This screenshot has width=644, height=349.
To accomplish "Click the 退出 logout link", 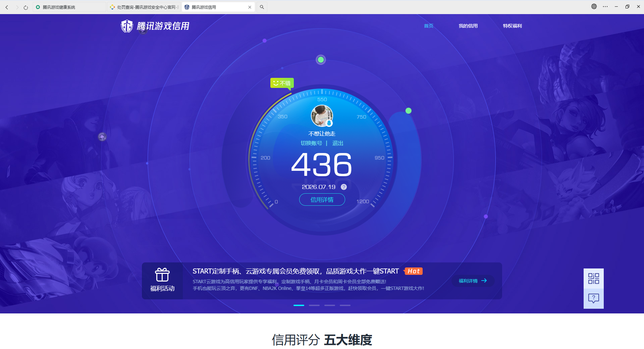I will tap(338, 143).
